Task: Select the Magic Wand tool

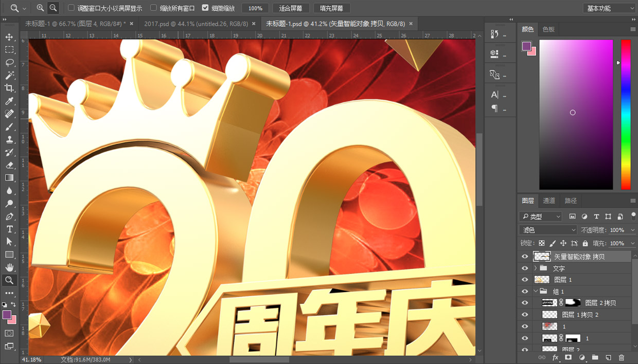Action: point(9,76)
